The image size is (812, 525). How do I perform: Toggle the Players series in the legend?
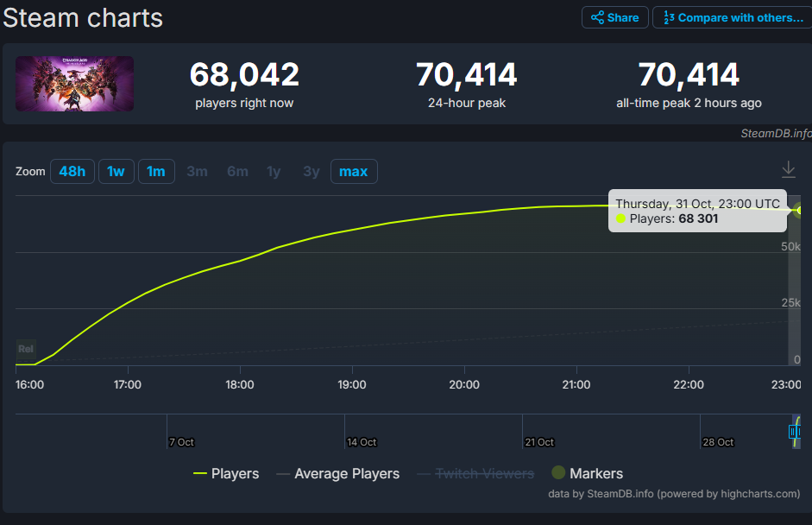(226, 474)
